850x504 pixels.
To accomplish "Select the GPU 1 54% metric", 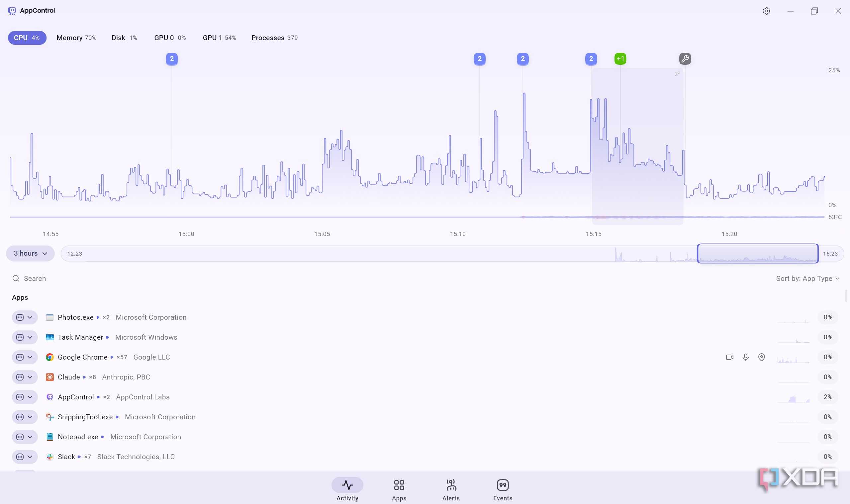I will click(x=220, y=38).
